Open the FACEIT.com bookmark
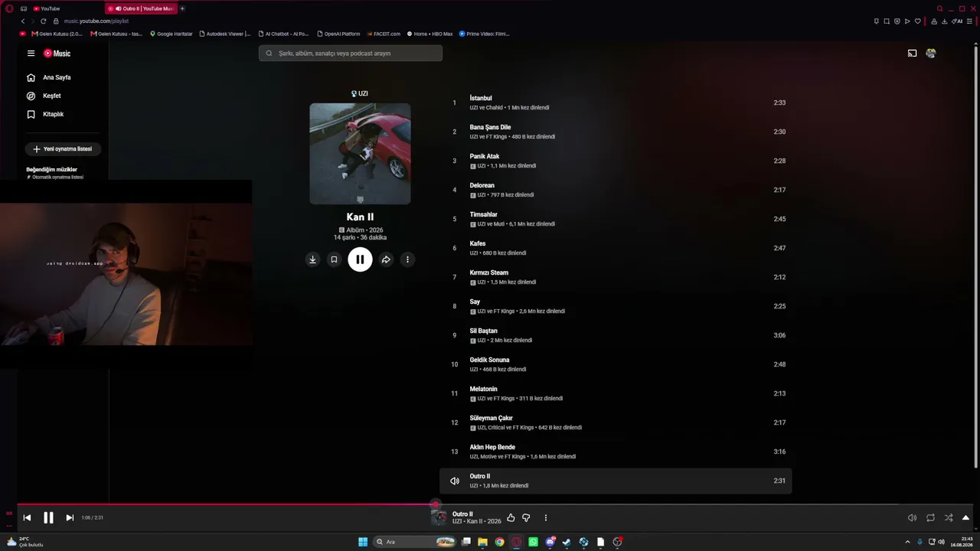980x551 pixels. point(384,34)
